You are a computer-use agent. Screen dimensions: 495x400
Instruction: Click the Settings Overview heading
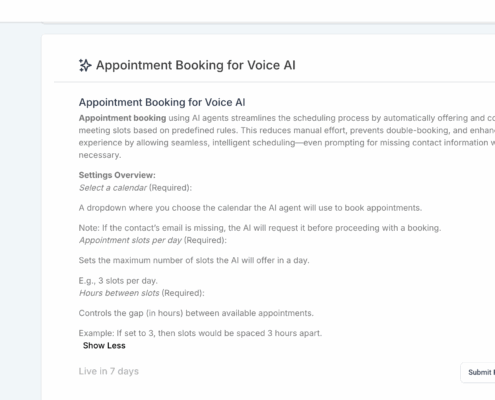[117, 175]
